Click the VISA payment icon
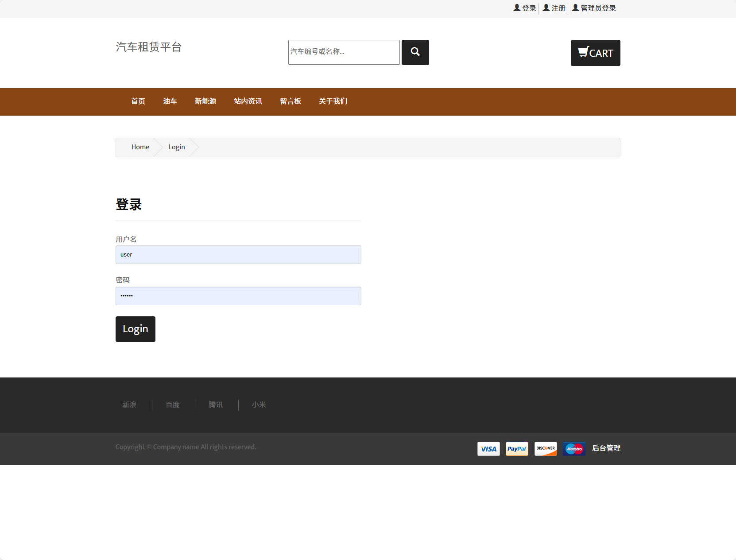The image size is (736, 560). point(488,449)
